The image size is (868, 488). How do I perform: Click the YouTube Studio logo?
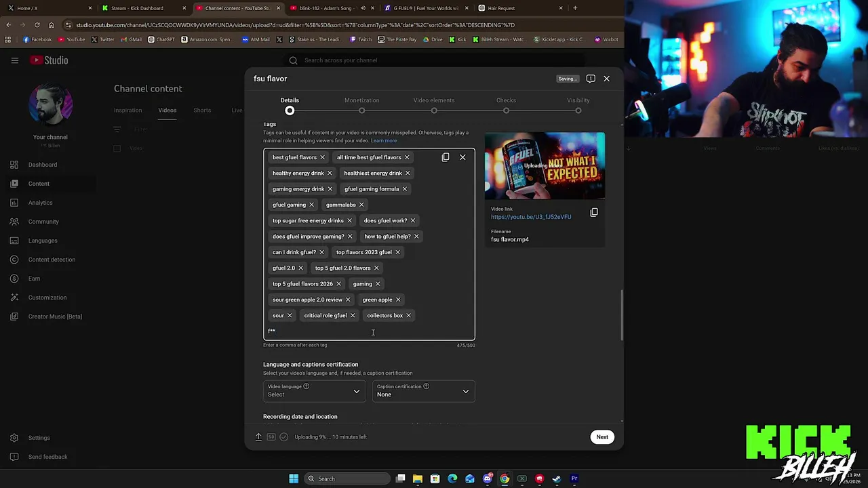tap(49, 60)
